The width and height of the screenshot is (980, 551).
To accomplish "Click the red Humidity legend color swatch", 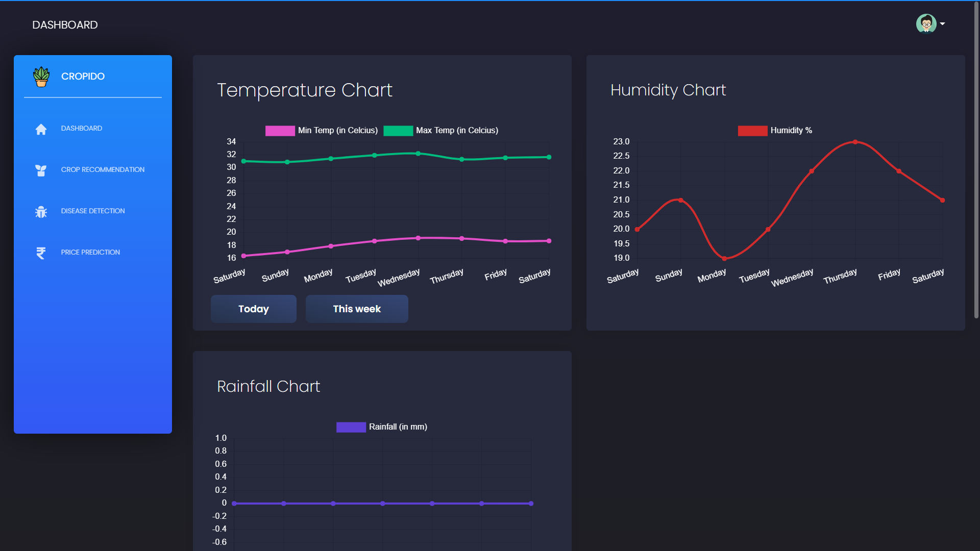I will tap(752, 131).
